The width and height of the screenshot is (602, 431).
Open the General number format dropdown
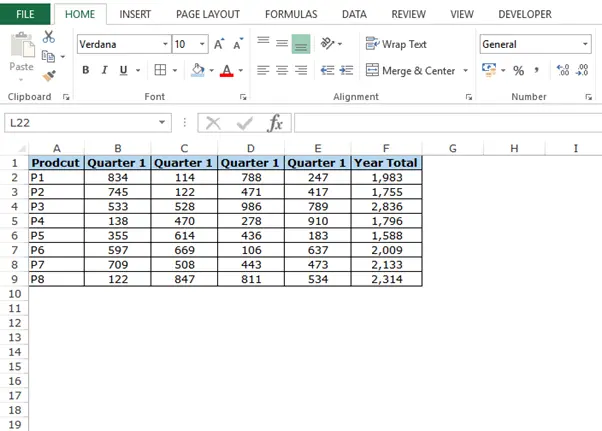click(x=585, y=44)
